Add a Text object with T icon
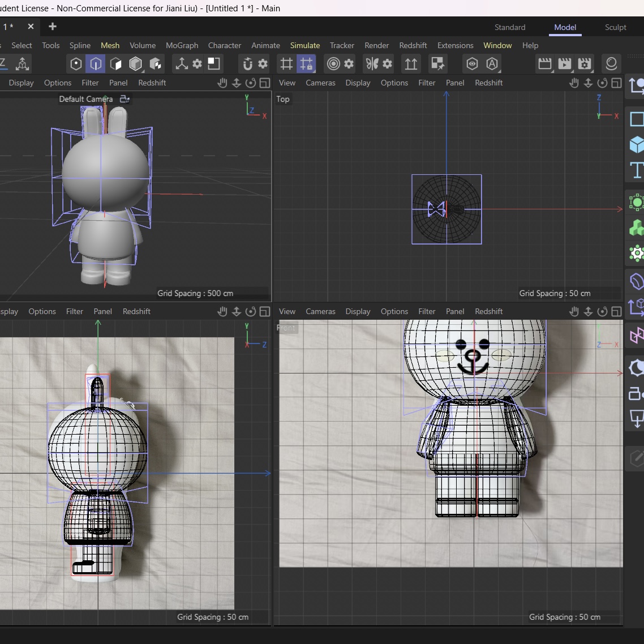This screenshot has width=644, height=644. [x=637, y=170]
